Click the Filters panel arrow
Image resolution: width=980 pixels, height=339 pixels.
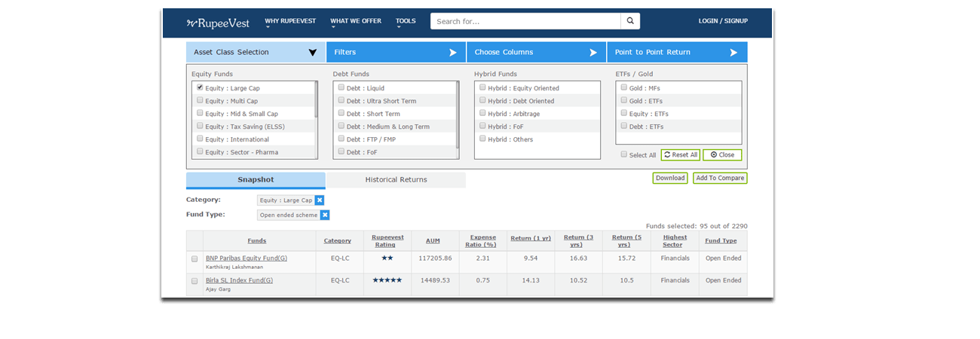[x=453, y=53]
